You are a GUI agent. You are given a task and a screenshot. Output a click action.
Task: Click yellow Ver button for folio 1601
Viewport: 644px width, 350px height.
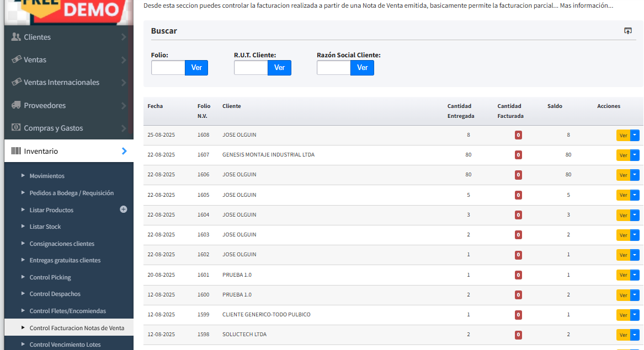click(624, 276)
